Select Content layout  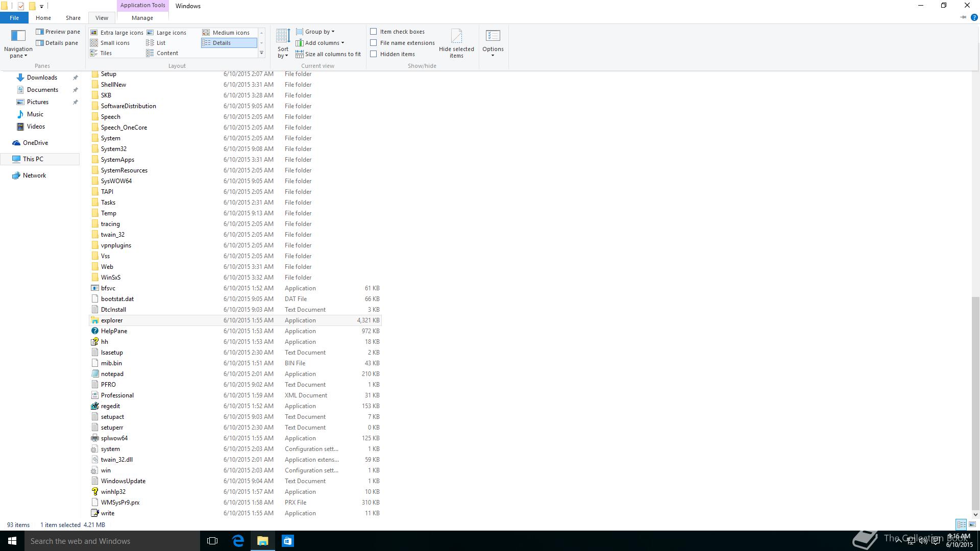[x=162, y=53]
